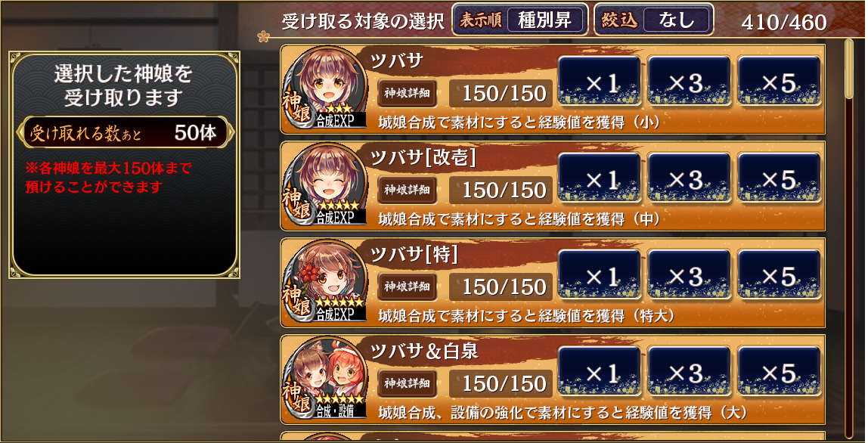Image resolution: width=868 pixels, height=443 pixels.
Task: Receive ×5 of ツバサ[特]
Action: pos(780,274)
